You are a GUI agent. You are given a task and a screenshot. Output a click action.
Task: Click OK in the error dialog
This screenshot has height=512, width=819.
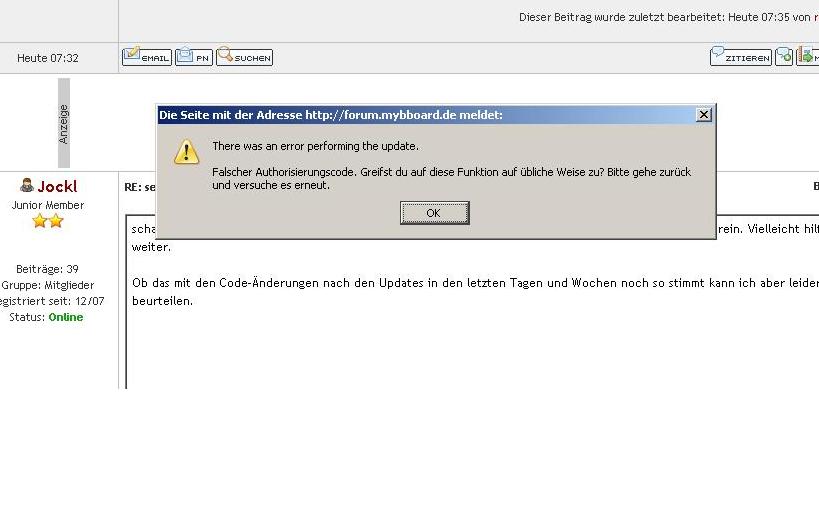click(435, 213)
